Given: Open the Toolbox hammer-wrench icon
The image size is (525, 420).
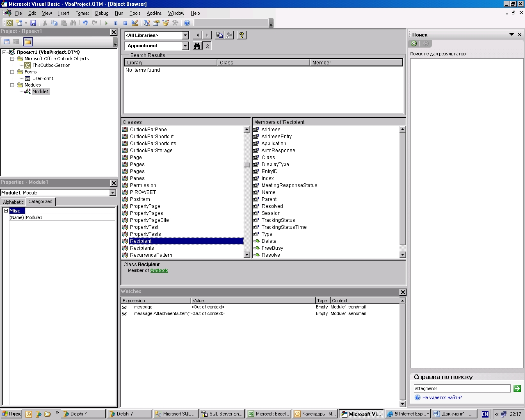Looking at the screenshot, I should (175, 23).
